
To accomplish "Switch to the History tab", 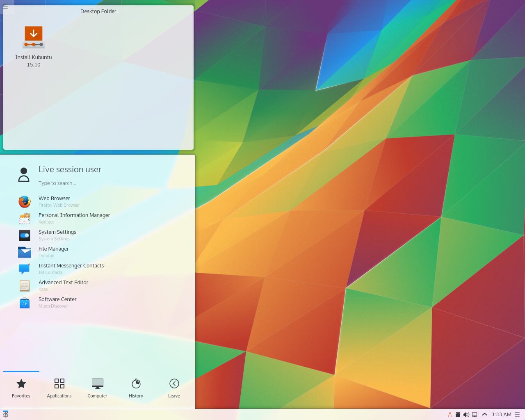I will point(136,388).
